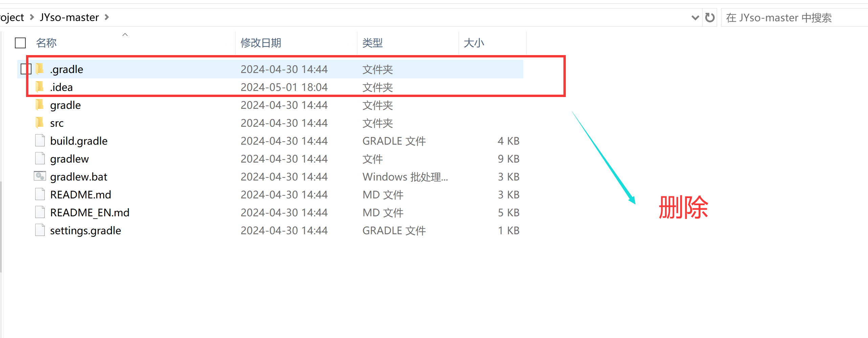This screenshot has height=338, width=868.
Task: Select the README_EN.md file name
Action: coord(90,213)
